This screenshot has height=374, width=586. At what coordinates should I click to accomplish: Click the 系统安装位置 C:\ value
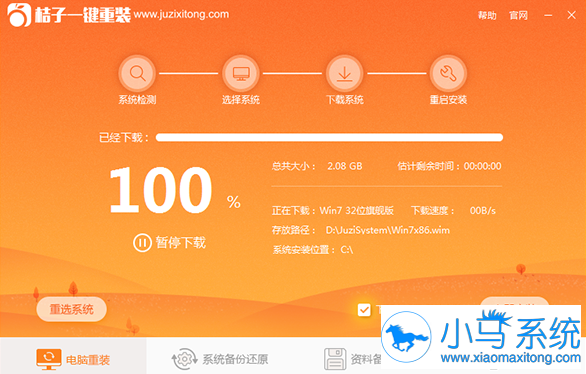pyautogui.click(x=346, y=250)
